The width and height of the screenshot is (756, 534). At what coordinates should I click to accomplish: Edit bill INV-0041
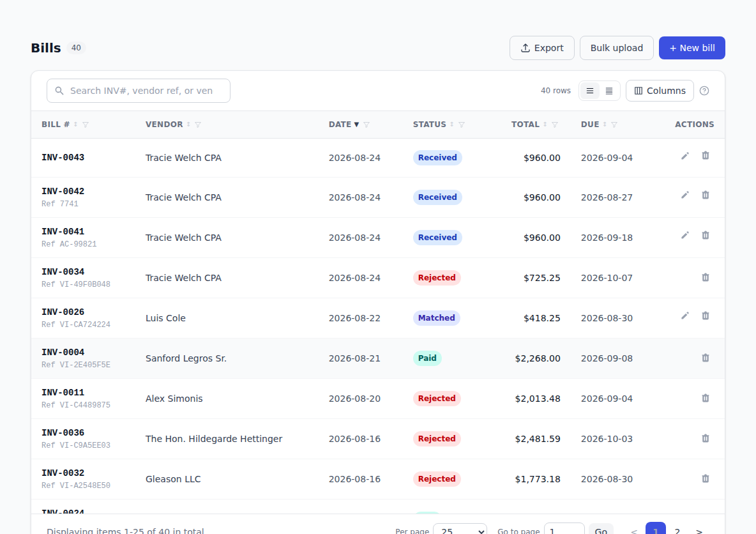coord(684,236)
